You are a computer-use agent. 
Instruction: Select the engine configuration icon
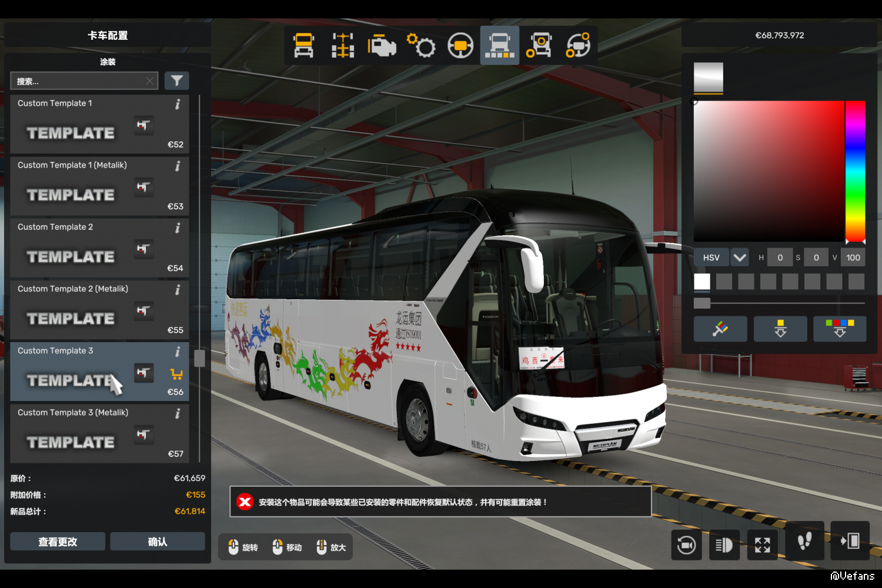tap(382, 45)
